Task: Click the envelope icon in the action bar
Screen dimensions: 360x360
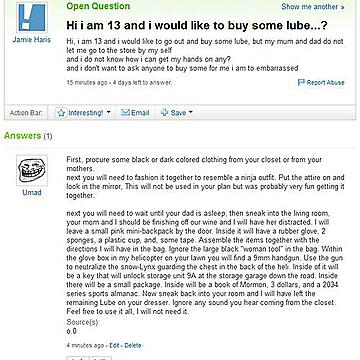Action: tap(125, 113)
